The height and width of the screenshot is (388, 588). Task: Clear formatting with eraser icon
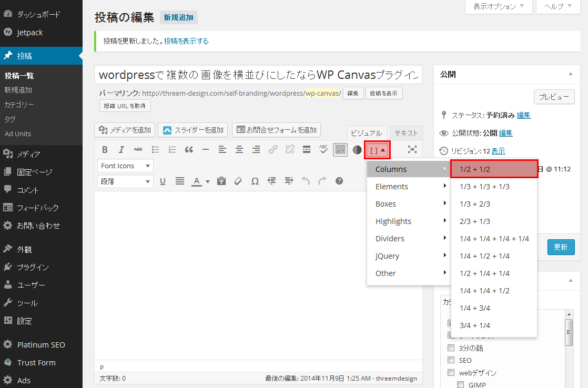point(238,181)
